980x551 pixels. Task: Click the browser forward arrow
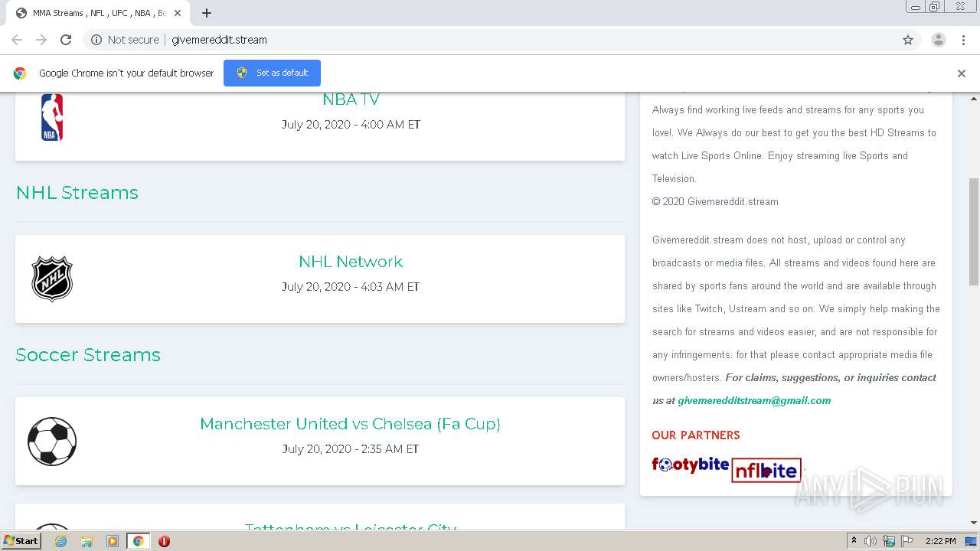tap(41, 40)
